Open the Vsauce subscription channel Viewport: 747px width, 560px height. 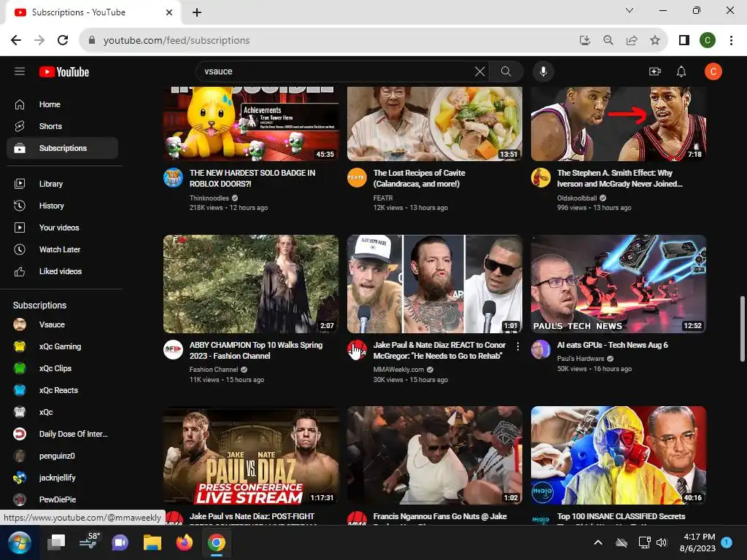[x=63, y=324]
